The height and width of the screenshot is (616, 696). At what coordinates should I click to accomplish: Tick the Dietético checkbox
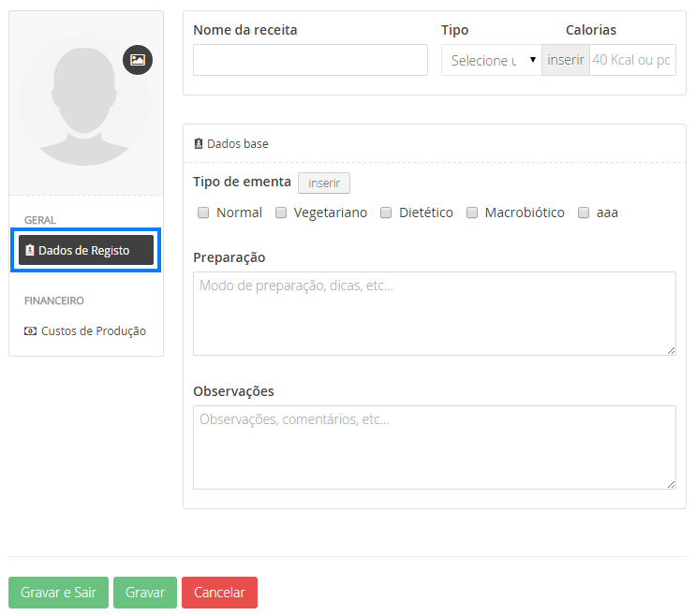point(386,213)
